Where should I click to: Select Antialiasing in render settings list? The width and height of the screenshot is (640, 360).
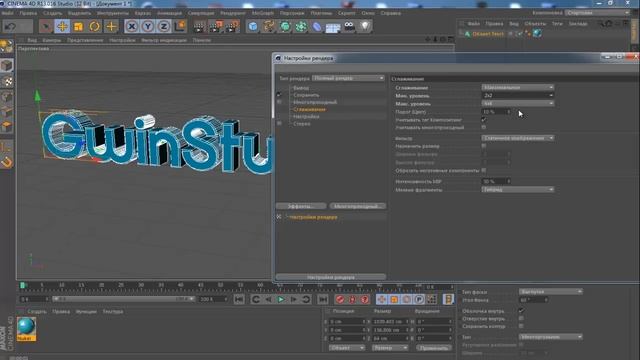click(x=309, y=109)
